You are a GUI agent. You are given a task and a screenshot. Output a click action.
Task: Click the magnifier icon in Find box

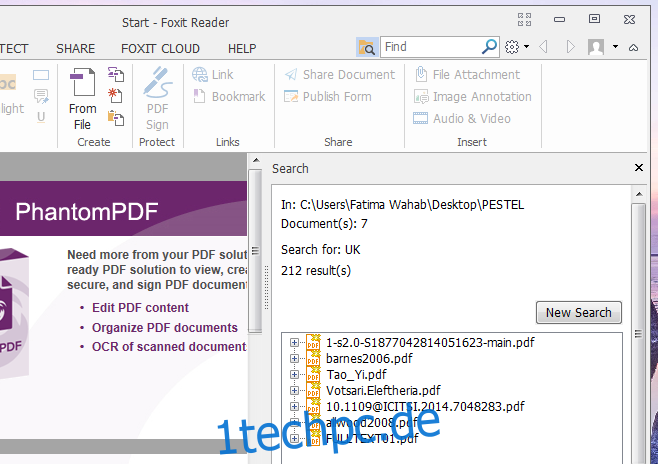click(489, 47)
